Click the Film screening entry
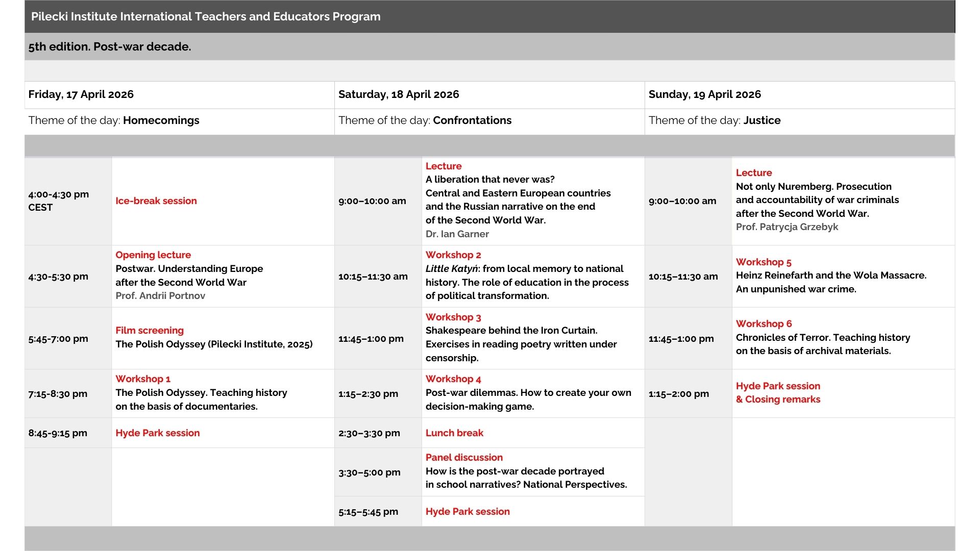 150,331
